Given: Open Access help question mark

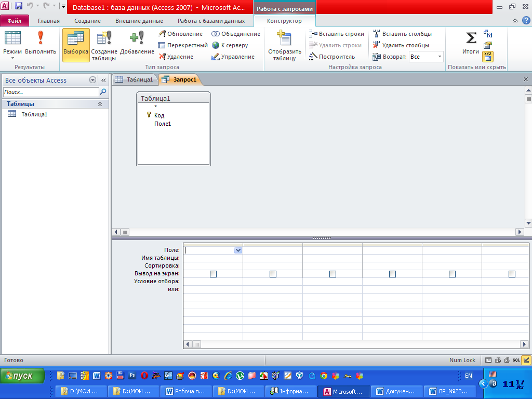Looking at the screenshot, I should [x=526, y=21].
